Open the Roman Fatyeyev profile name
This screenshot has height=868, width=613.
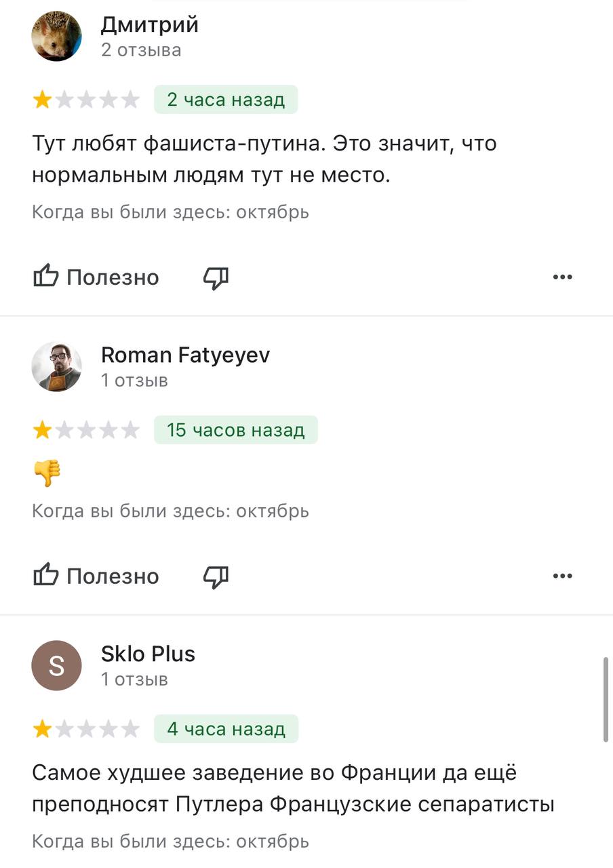(x=185, y=355)
